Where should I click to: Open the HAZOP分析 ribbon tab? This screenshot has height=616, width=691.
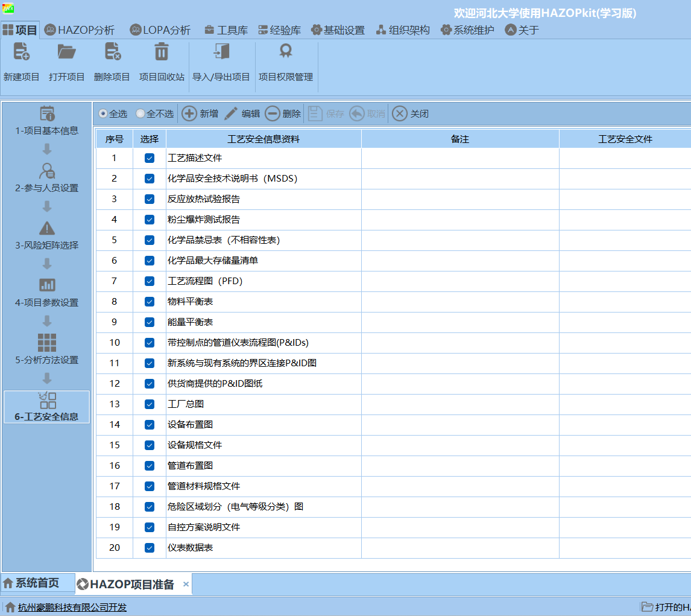80,30
